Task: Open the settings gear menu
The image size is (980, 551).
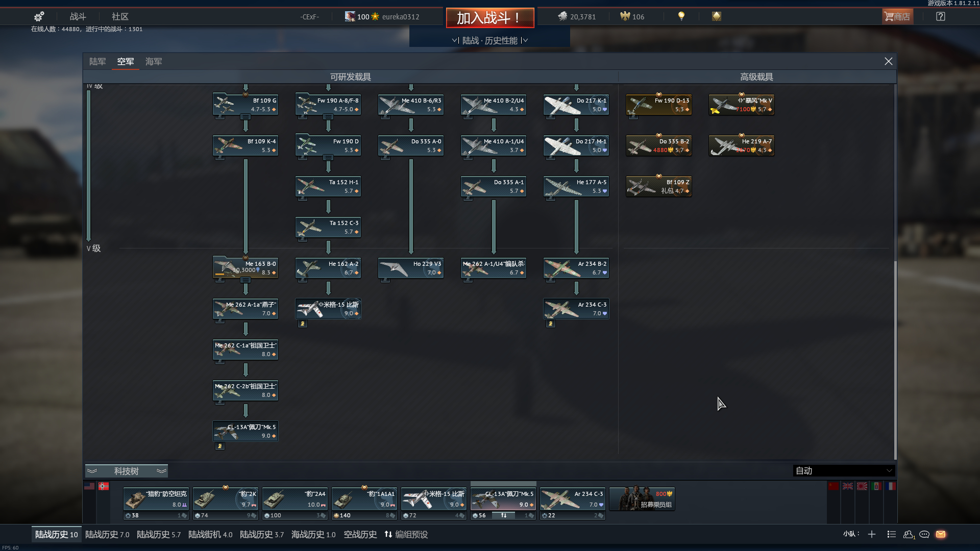Action: 39,16
